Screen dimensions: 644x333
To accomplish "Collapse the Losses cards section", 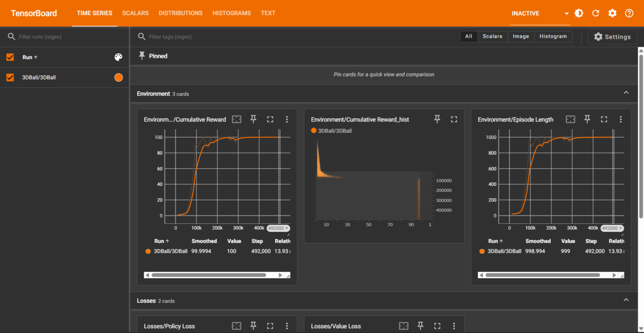I will [x=626, y=300].
